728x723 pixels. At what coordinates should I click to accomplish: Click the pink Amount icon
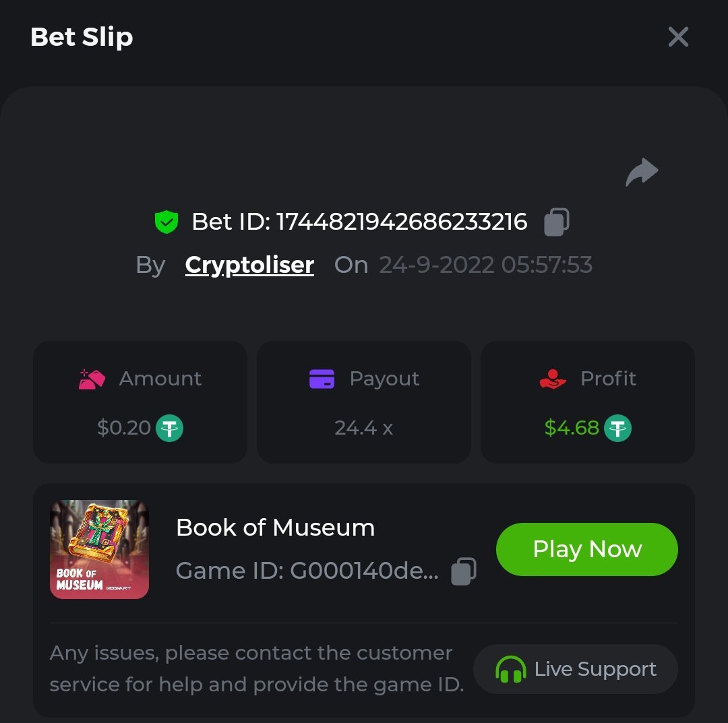click(92, 379)
